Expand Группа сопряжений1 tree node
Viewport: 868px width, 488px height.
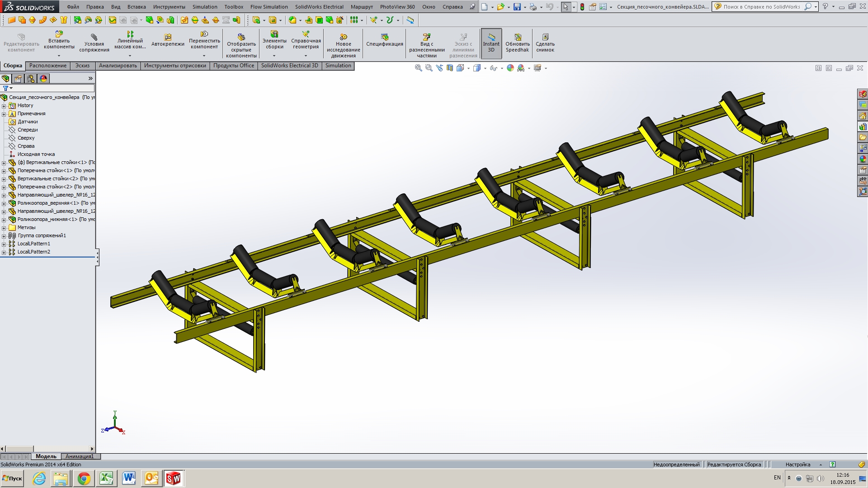(4, 236)
